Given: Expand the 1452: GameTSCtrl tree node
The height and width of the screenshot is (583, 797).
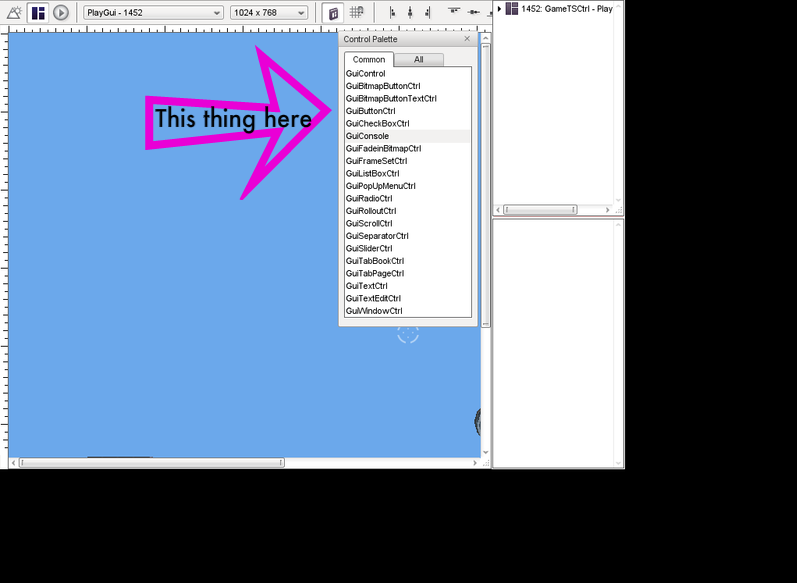Looking at the screenshot, I should 500,9.
